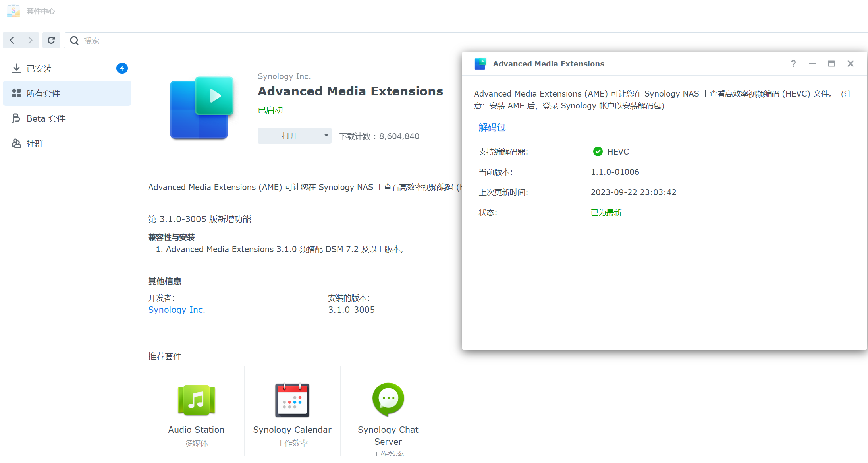Click the 支持编解码器 label
The width and height of the screenshot is (868, 463).
(503, 152)
